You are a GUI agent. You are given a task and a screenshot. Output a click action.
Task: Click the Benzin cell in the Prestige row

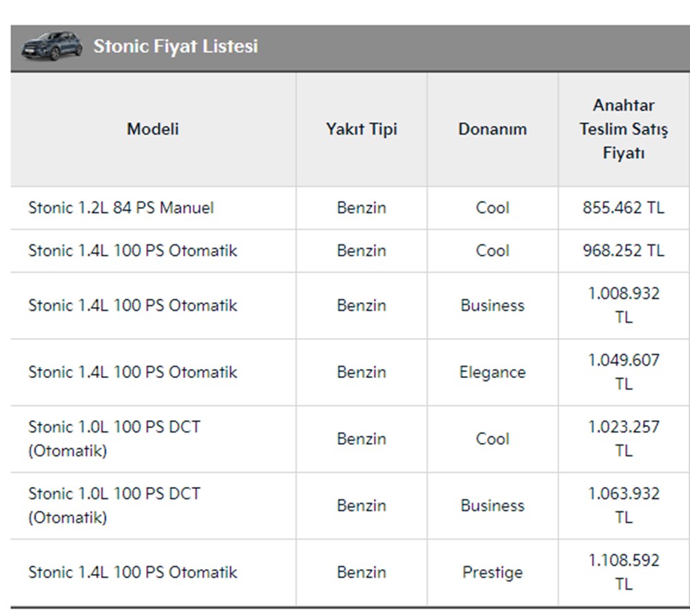(362, 573)
